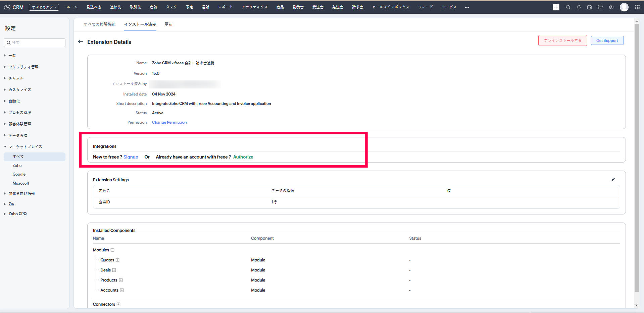Open the apps grid launcher icon
Screen dimensions: 644x313
(637, 7)
